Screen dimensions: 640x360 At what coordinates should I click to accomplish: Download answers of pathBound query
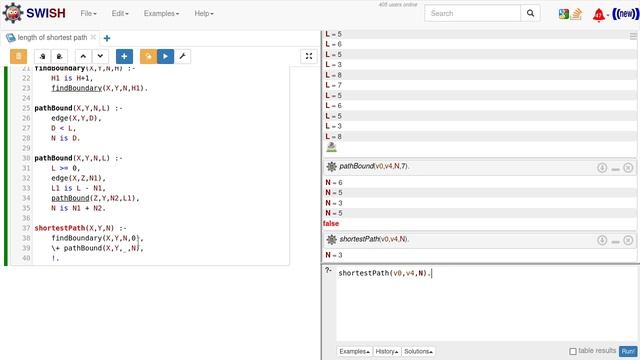pos(602,167)
